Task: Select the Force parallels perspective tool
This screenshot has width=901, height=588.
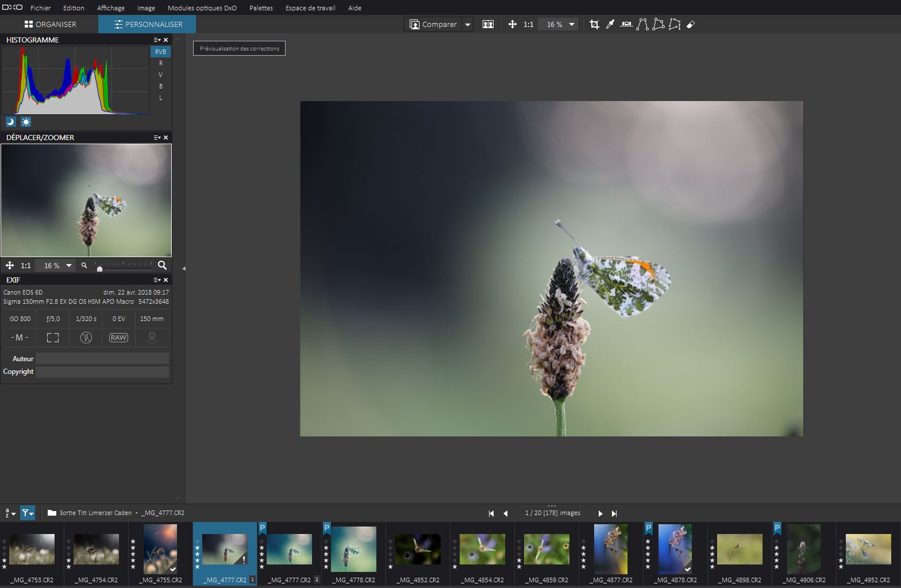Action: tap(642, 24)
